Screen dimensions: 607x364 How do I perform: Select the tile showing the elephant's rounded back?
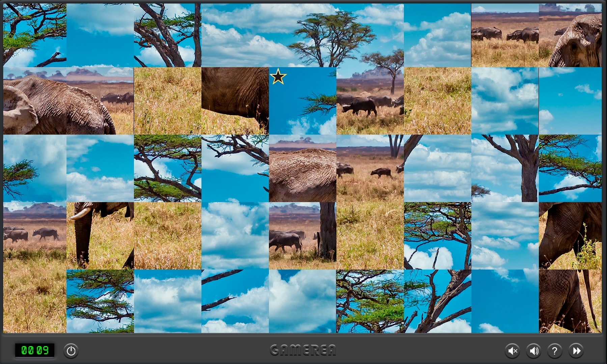303,168
